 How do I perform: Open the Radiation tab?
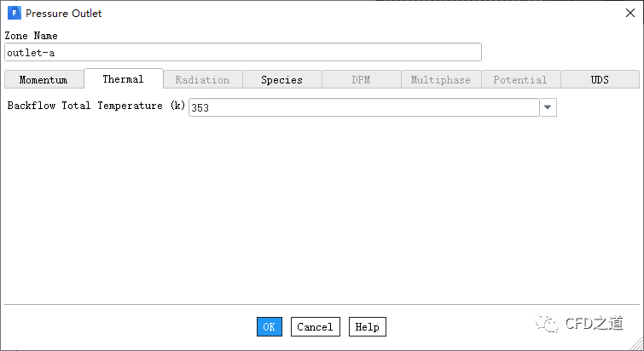[x=202, y=80]
